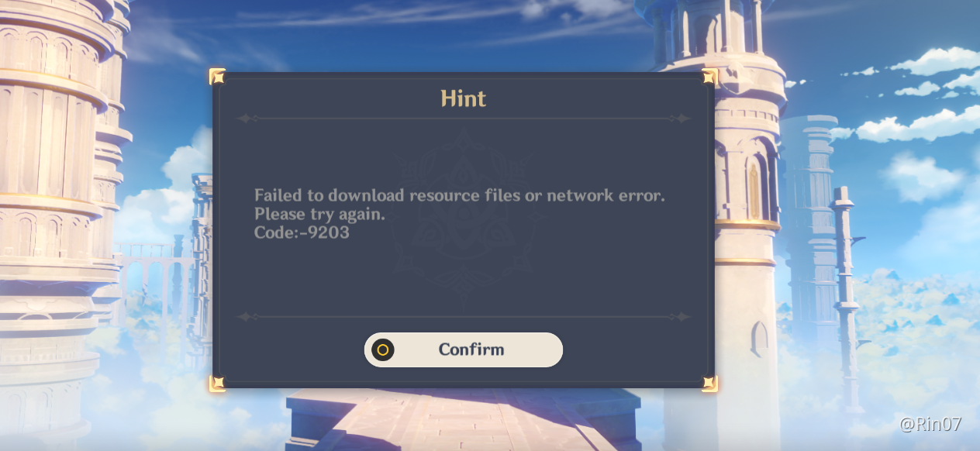This screenshot has height=451, width=980.
Task: Click the yellow circle icon on Confirm
Action: click(382, 349)
